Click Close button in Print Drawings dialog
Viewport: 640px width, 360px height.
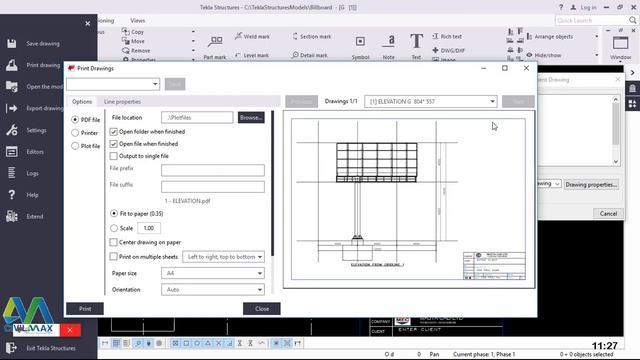tap(262, 309)
